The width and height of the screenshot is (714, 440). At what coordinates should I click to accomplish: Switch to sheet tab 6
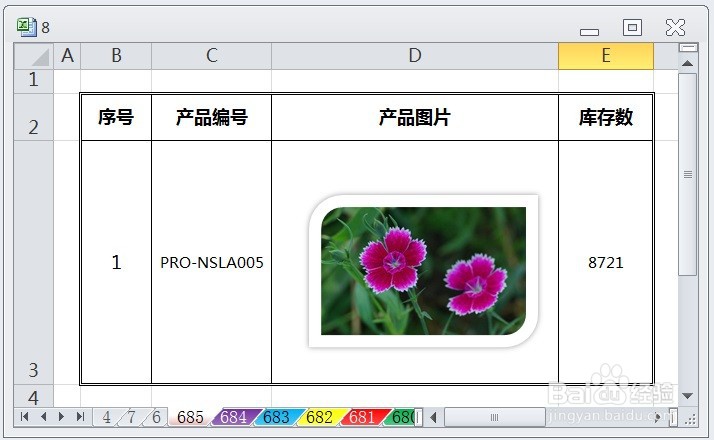pos(156,417)
